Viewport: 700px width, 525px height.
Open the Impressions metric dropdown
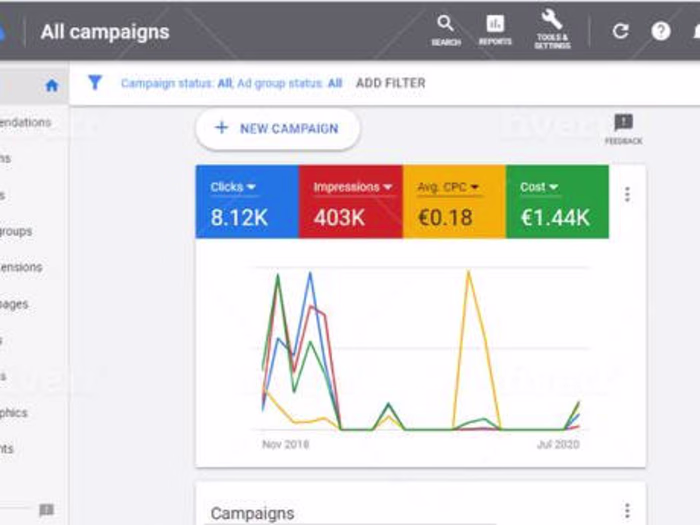(353, 187)
